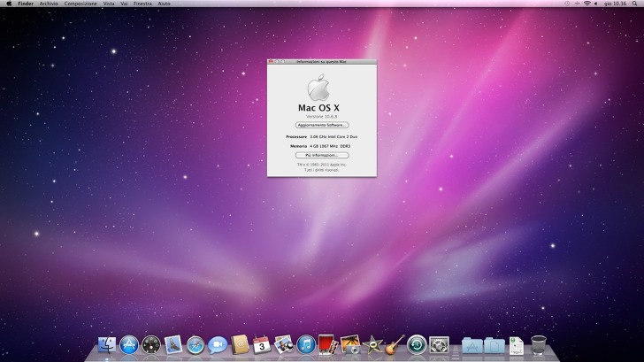The image size is (644, 362).
Task: Click the Mac OS X heading text
Action: tap(318, 108)
